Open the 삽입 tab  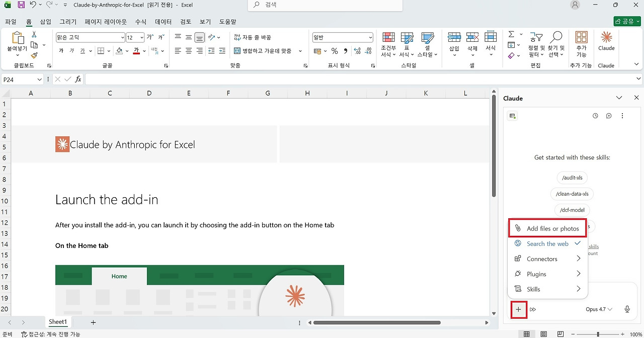(46, 22)
